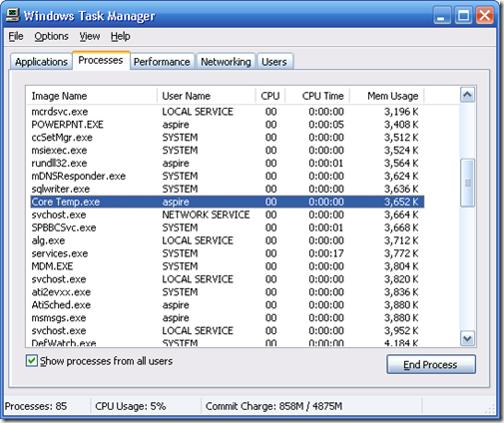Select the services.exe process
Image resolution: width=504 pixels, height=423 pixels.
(228, 253)
